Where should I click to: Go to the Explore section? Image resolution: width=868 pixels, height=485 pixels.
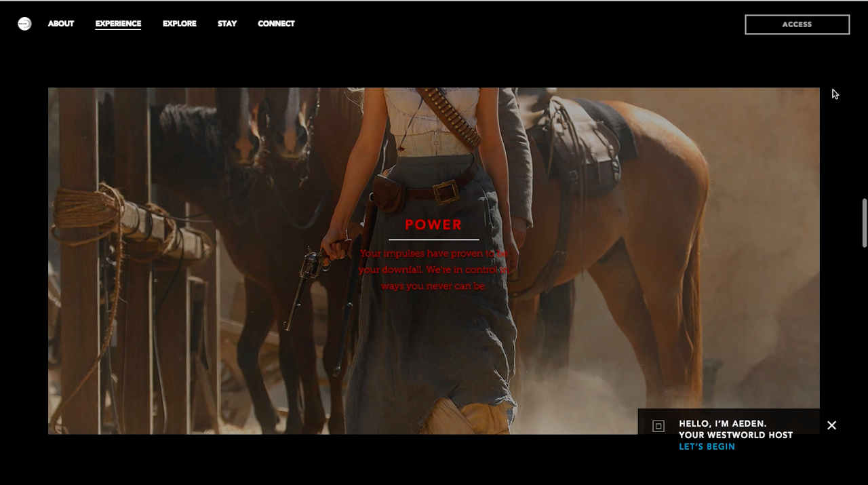[180, 24]
